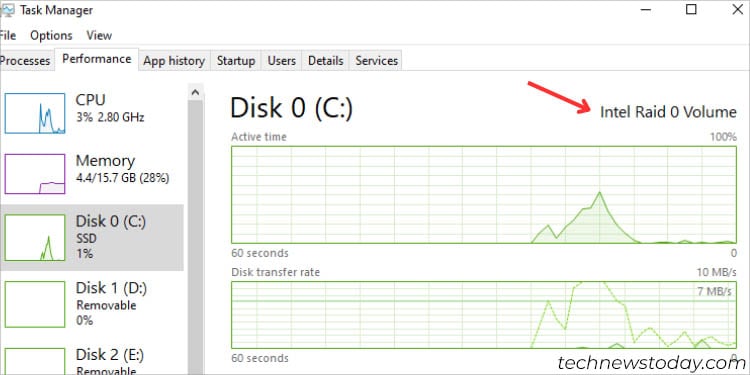Open the Options menu
The height and width of the screenshot is (375, 750).
click(x=51, y=35)
